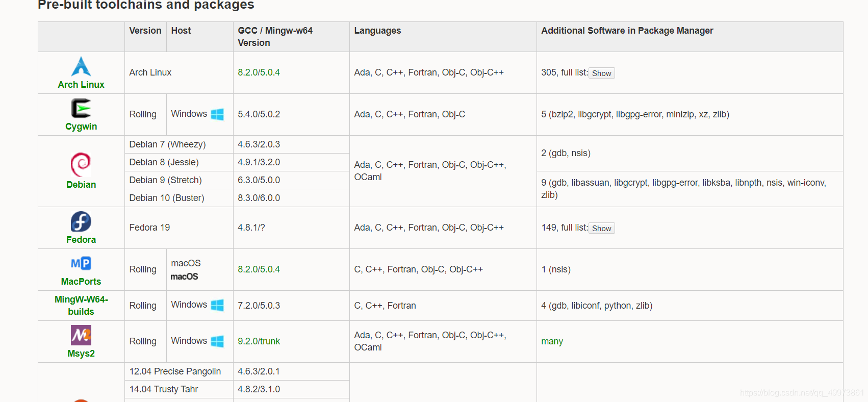The height and width of the screenshot is (402, 868).
Task: Open the Debian link
Action: pyautogui.click(x=81, y=185)
